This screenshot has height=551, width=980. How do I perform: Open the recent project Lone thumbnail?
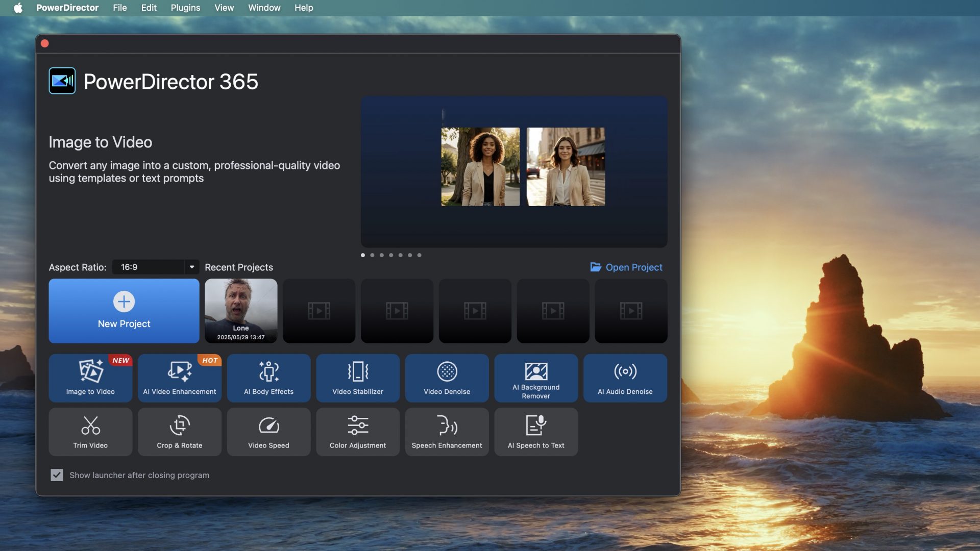[241, 311]
